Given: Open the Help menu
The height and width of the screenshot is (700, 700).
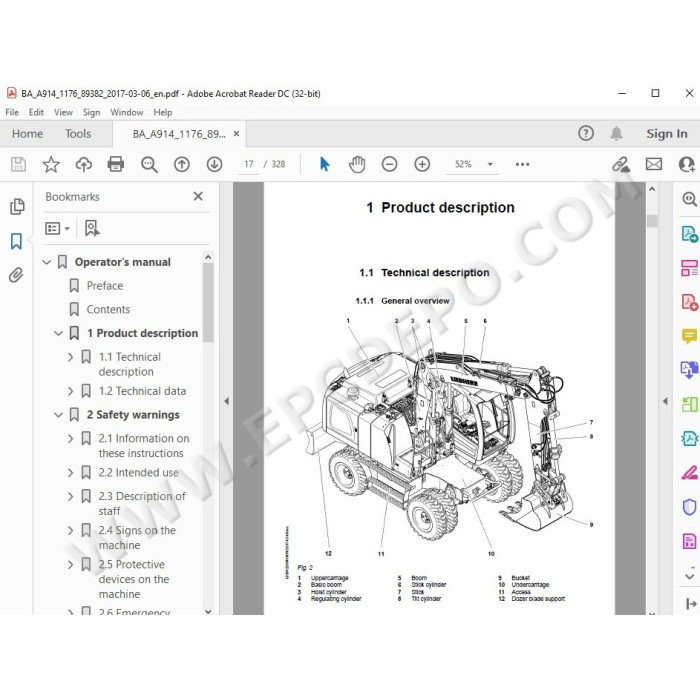Looking at the screenshot, I should (x=162, y=112).
